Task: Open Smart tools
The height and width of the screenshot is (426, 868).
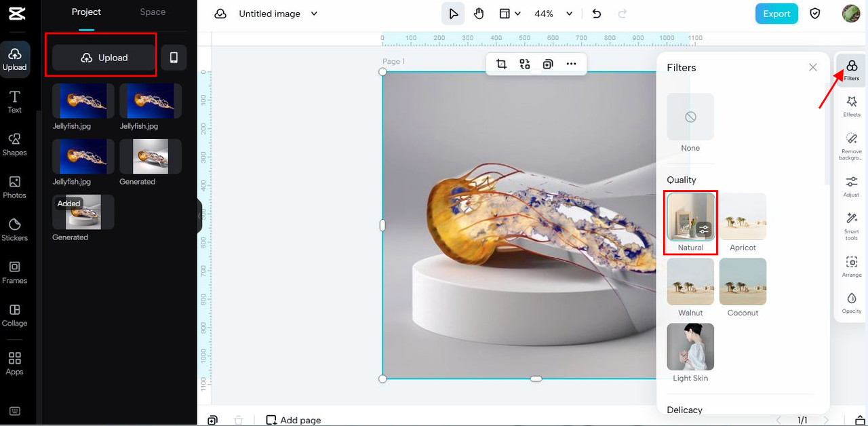Action: click(x=852, y=226)
